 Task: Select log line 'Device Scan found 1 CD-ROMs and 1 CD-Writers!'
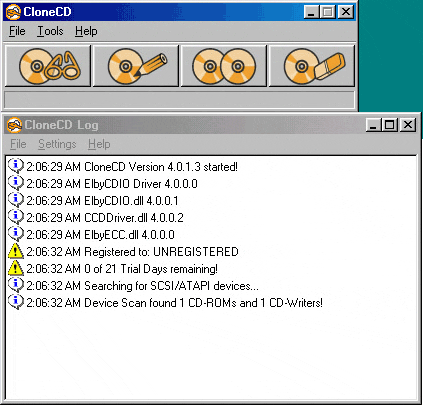point(175,303)
